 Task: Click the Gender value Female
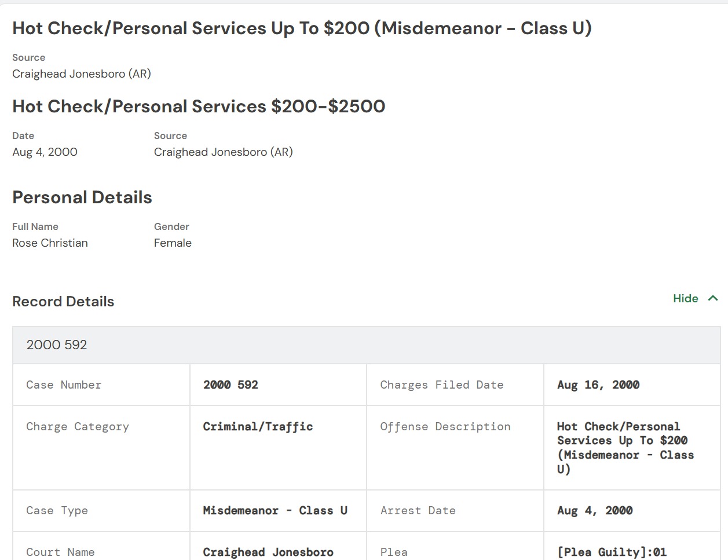tap(173, 243)
